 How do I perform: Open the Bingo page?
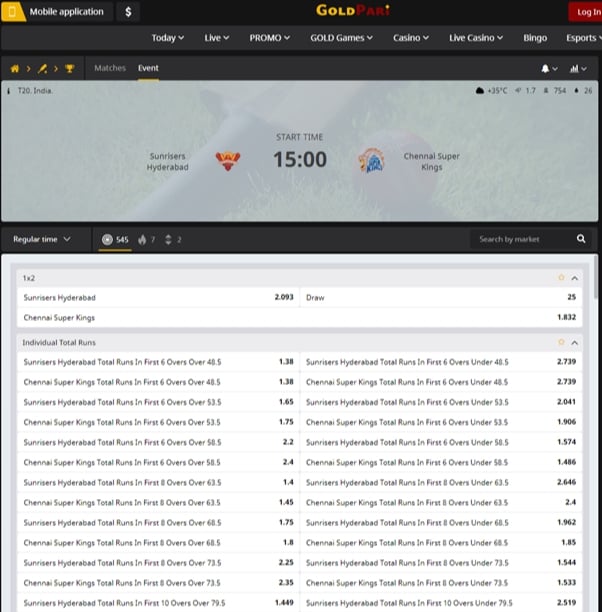click(x=535, y=38)
